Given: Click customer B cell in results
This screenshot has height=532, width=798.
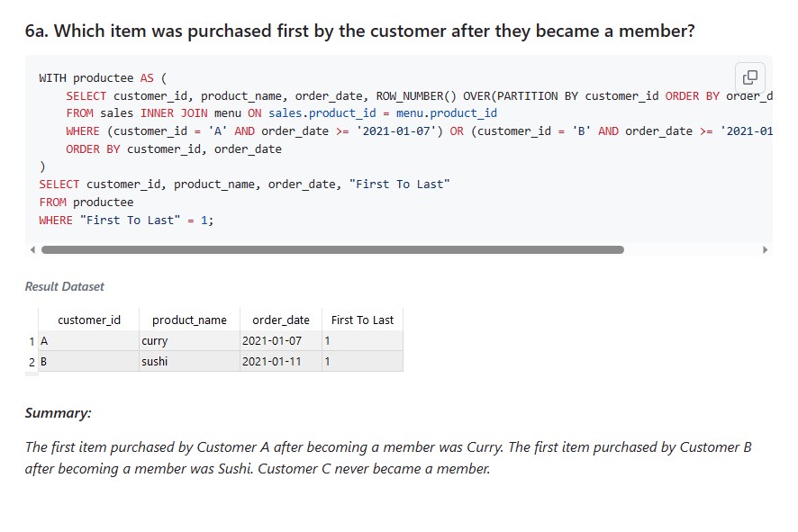Looking at the screenshot, I should [x=88, y=361].
